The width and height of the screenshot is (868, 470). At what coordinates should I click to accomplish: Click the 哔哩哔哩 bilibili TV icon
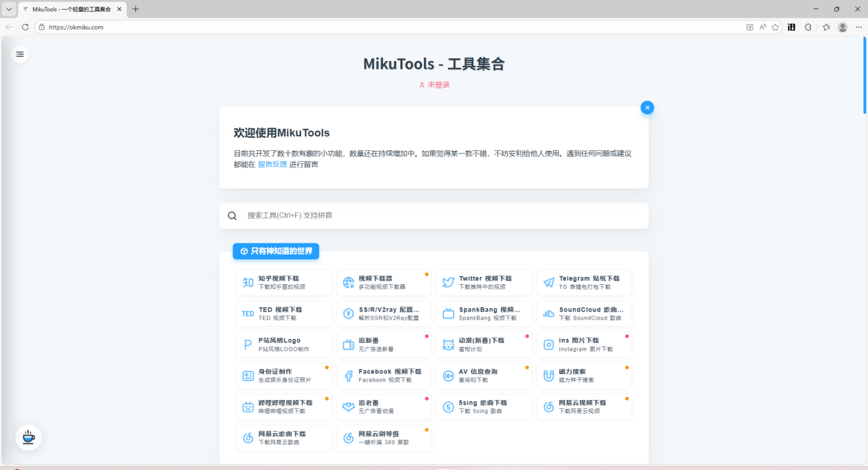click(248, 407)
